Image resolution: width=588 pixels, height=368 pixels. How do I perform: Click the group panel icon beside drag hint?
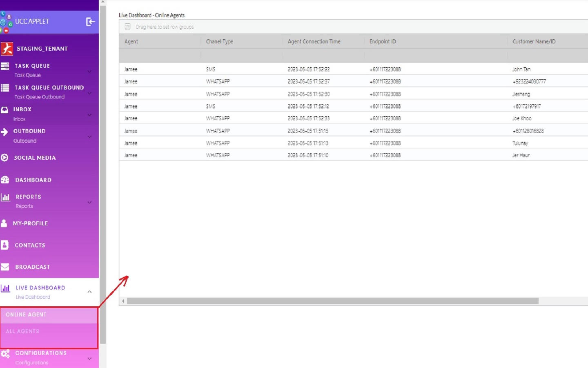click(x=127, y=27)
